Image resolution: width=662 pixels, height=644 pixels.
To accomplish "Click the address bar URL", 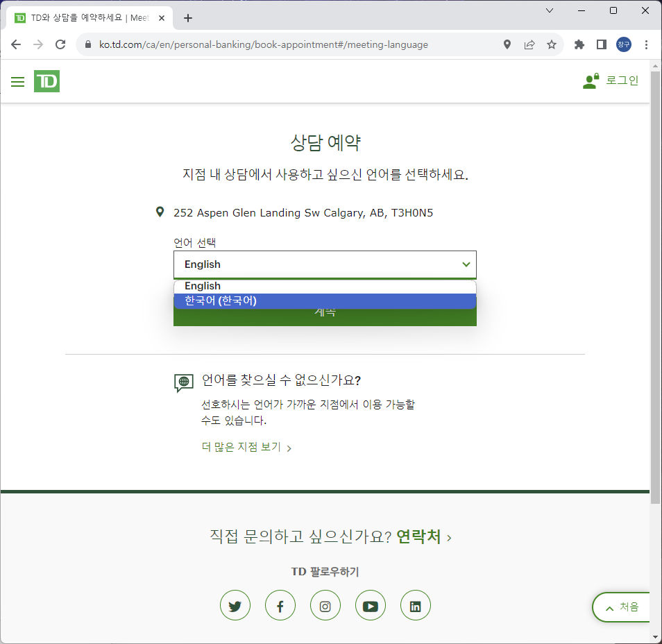I will pos(264,44).
